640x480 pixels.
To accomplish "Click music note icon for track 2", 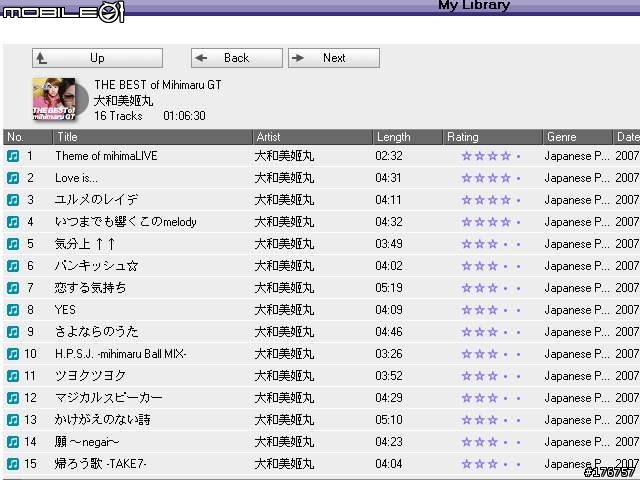I will pos(13,178).
